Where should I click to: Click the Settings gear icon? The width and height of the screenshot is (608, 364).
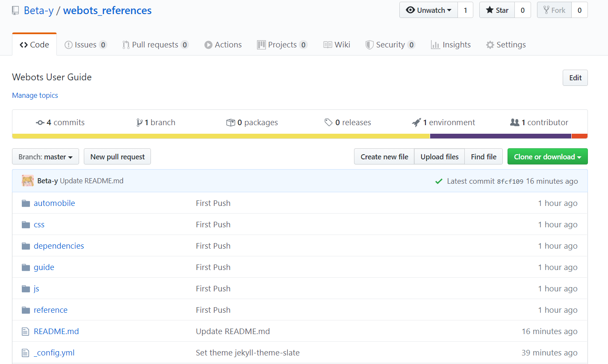tap(490, 45)
